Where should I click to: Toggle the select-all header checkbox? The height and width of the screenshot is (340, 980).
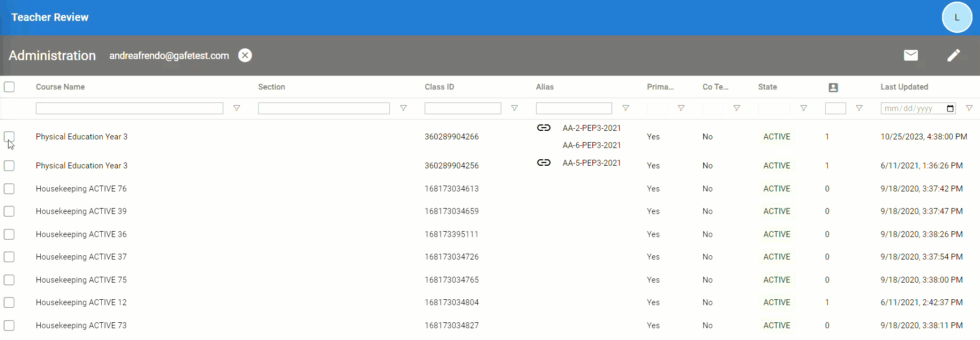pyautogui.click(x=9, y=87)
